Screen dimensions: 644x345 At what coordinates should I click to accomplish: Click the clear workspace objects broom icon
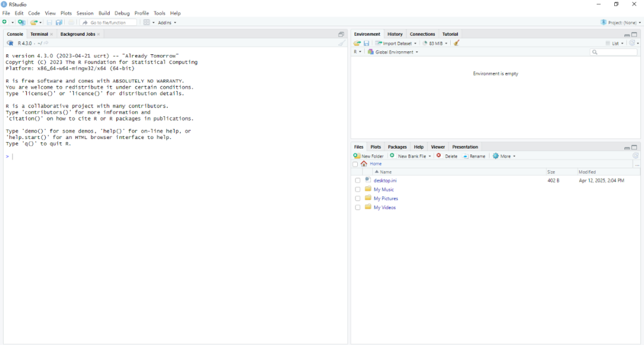pyautogui.click(x=457, y=43)
